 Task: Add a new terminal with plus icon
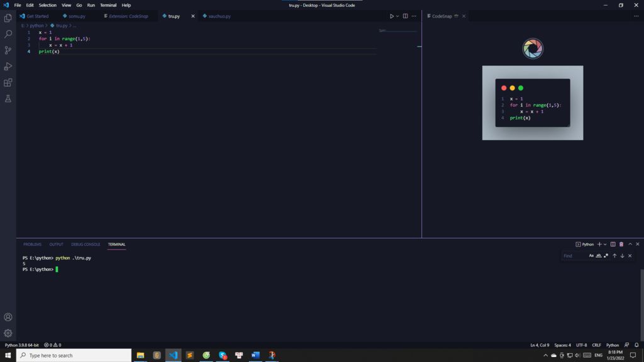pos(599,244)
